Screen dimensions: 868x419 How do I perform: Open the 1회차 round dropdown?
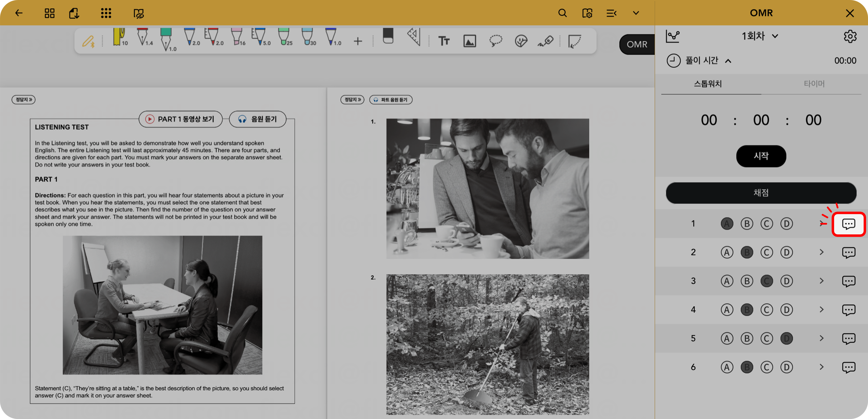pos(760,36)
